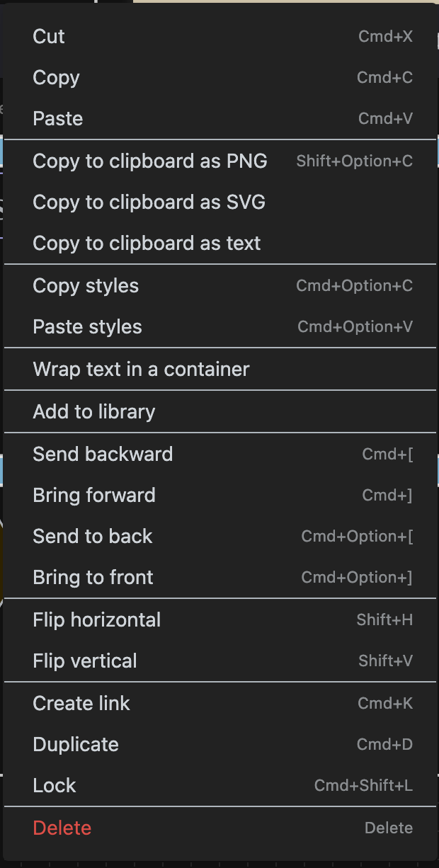Duplicate the selected element
439x868 pixels.
[x=76, y=745]
